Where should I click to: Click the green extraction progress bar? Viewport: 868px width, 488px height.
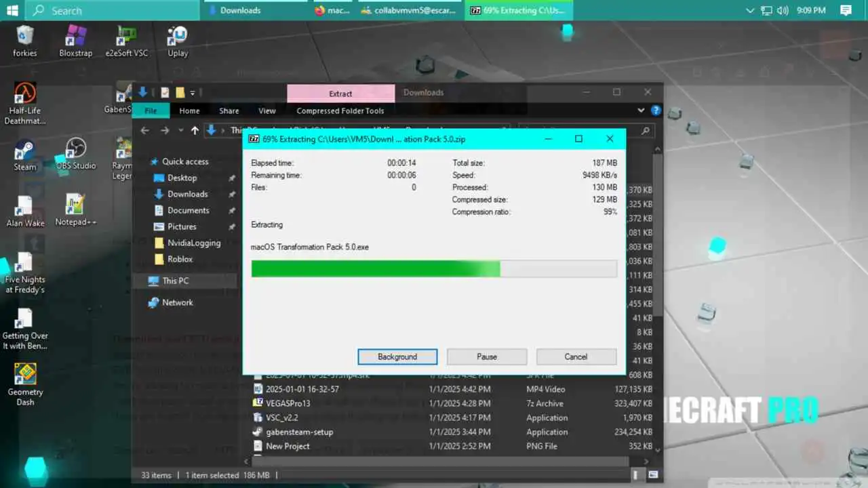coord(434,268)
